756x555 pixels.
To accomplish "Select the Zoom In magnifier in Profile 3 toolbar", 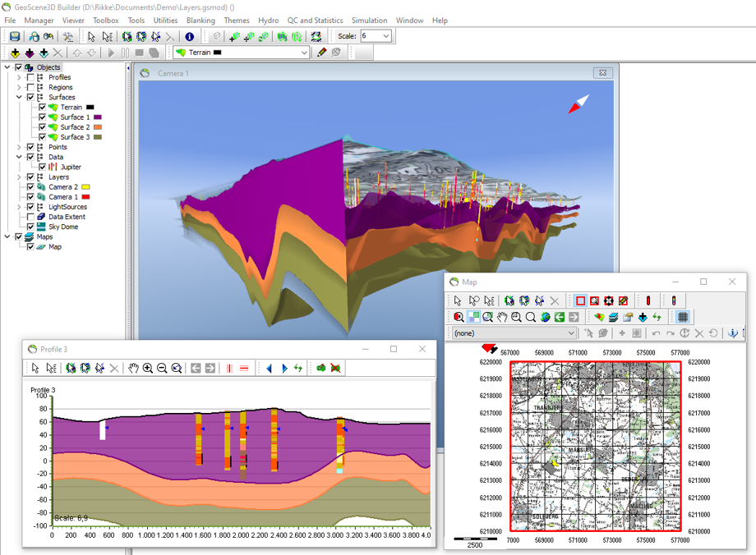I will coord(147,368).
